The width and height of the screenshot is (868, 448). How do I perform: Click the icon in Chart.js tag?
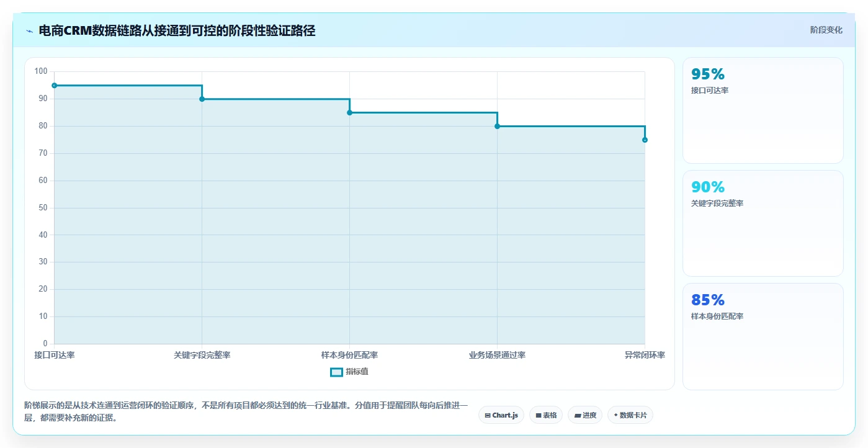point(488,415)
